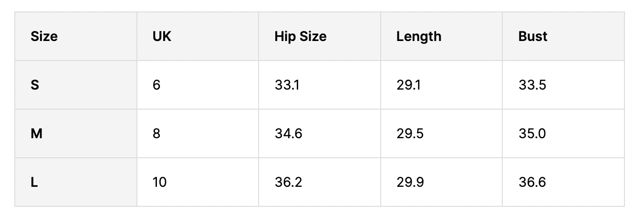Viewport: 644px width, 224px height.
Task: Select the UK column header
Action: click(x=162, y=37)
